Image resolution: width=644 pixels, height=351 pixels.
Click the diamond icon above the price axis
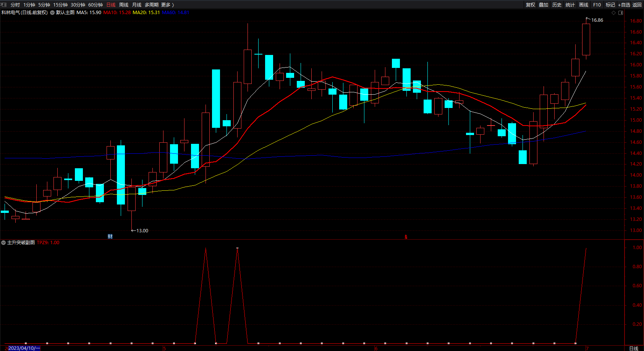pos(614,13)
